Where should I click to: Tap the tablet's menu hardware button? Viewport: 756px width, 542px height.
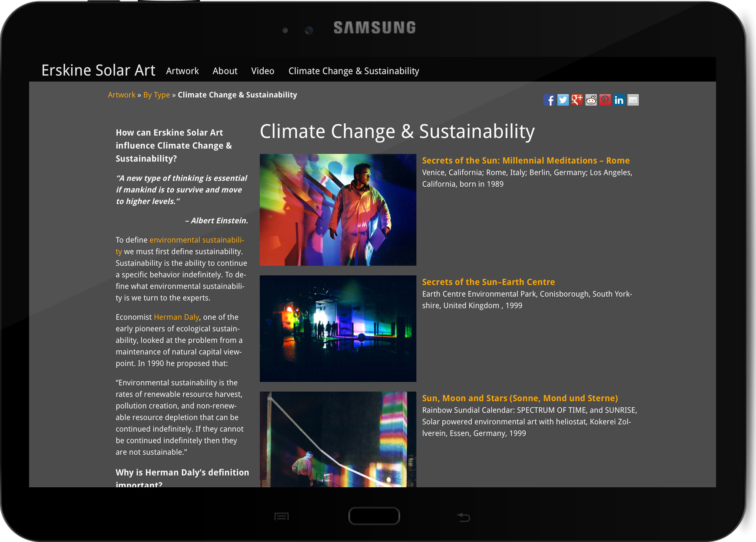281,516
